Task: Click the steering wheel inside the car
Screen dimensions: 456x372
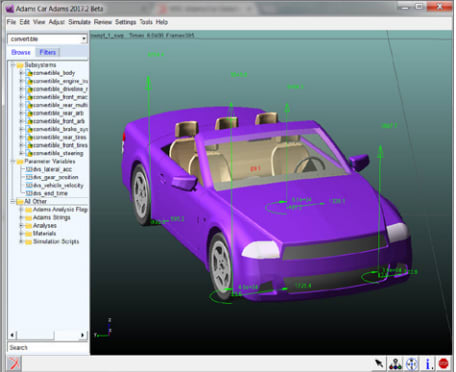Action: tap(309, 164)
